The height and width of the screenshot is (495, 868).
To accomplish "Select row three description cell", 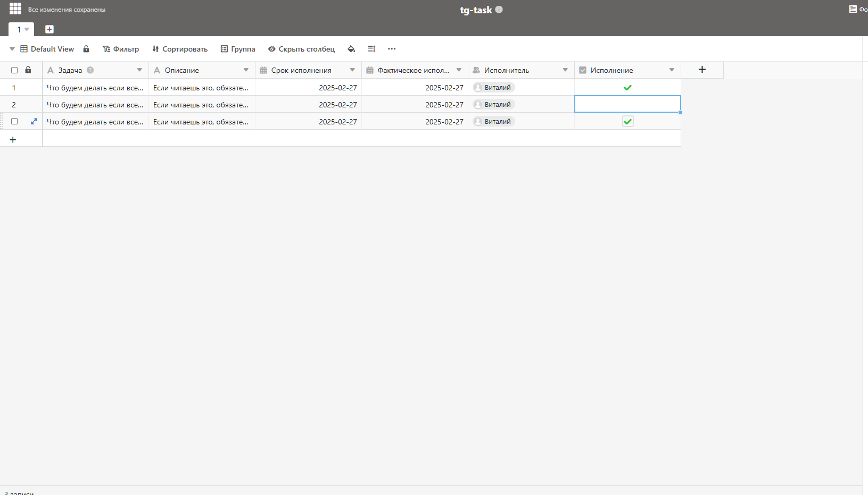I will [202, 121].
